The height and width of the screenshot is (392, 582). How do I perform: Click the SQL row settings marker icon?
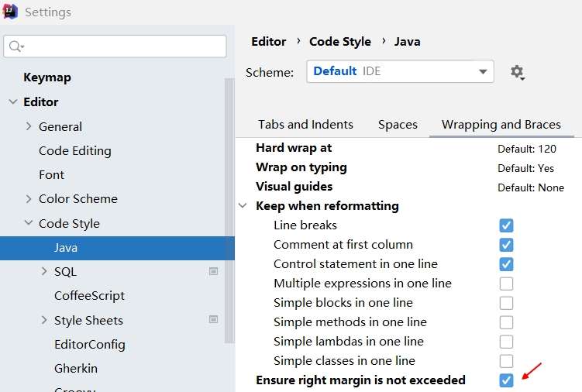tap(213, 272)
